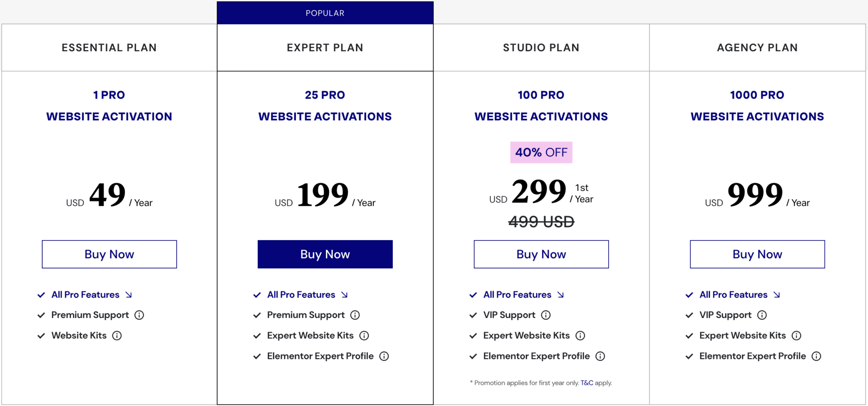Open the T&C link under Studio Plan
The width and height of the screenshot is (868, 406).
coord(587,383)
